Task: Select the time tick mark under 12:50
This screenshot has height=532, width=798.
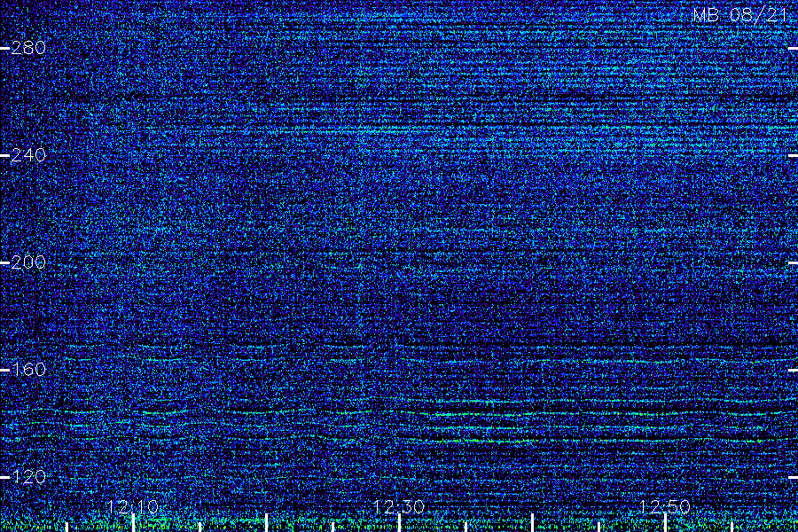Action: pyautogui.click(x=665, y=523)
